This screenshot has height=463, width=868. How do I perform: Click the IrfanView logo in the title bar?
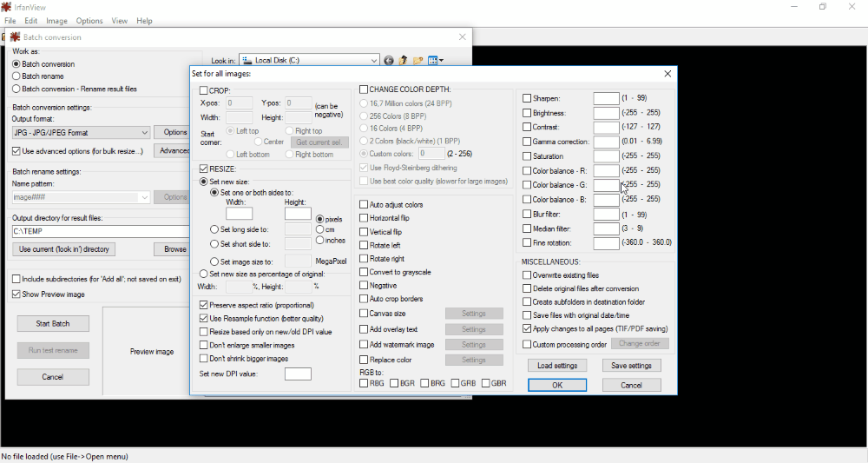[6, 7]
